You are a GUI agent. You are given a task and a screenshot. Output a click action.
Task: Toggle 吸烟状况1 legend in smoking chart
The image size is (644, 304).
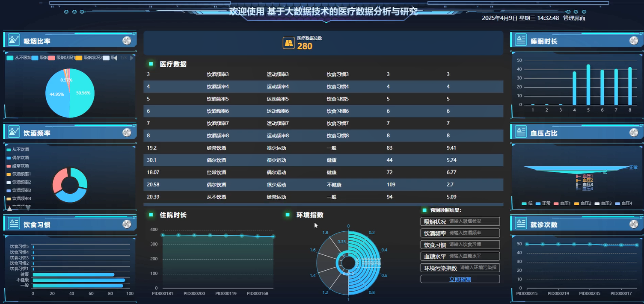[62, 57]
